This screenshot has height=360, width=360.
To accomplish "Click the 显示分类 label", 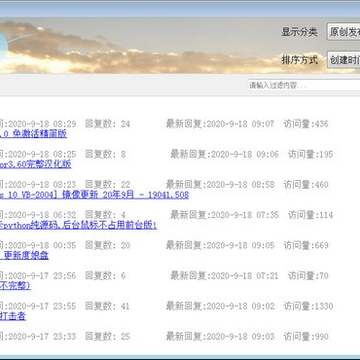I will (299, 32).
